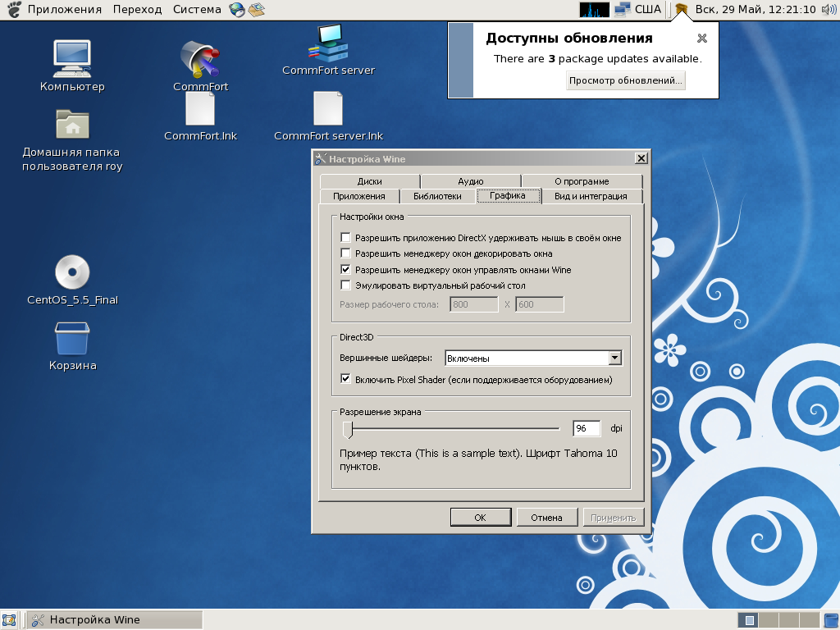Image resolution: width=840 pixels, height=630 pixels.
Task: Open the Корзина trash icon
Action: [x=72, y=339]
